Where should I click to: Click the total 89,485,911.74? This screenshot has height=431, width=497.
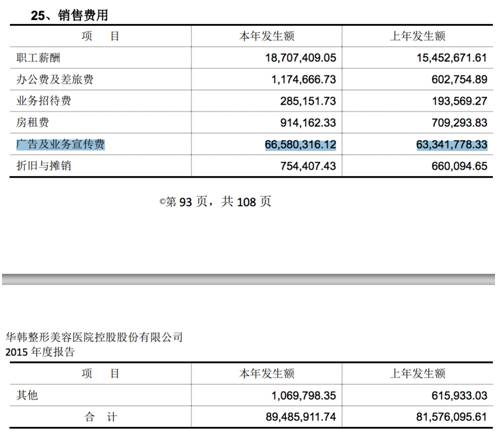pyautogui.click(x=300, y=417)
